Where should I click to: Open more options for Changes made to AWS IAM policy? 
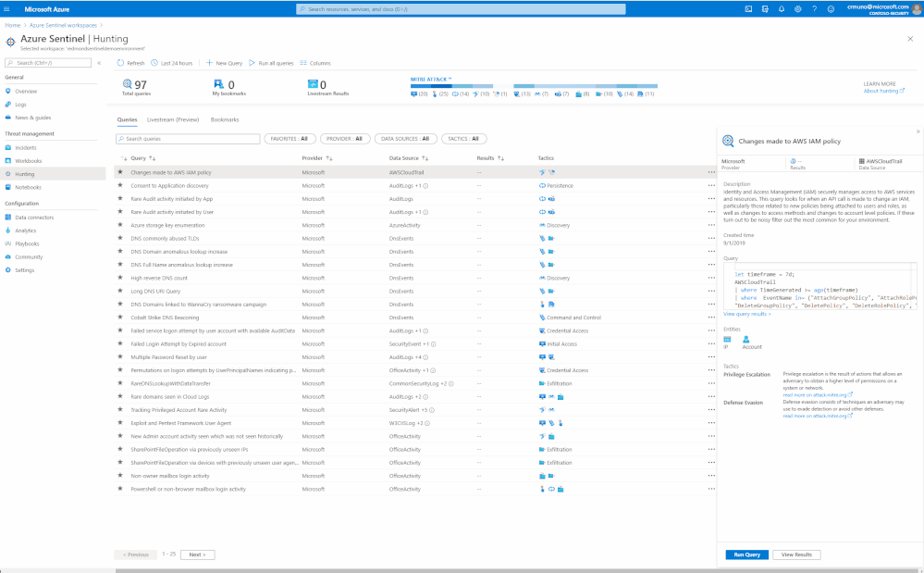pos(711,173)
